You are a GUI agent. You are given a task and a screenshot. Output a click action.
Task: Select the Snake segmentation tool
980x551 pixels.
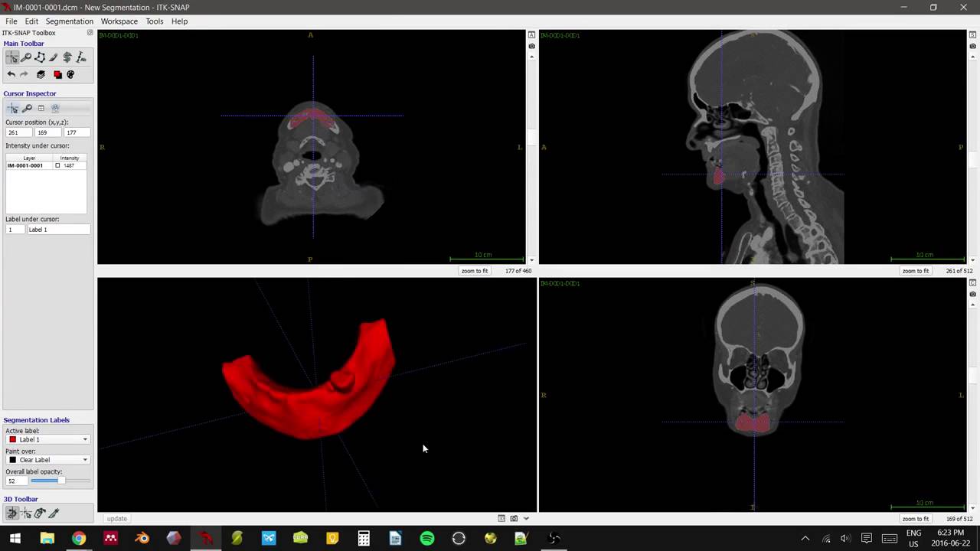pyautogui.click(x=67, y=57)
